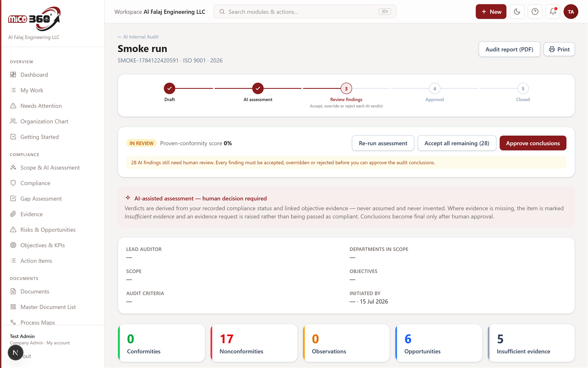Click Accept all remaining (28)
Image resolution: width=588 pixels, height=368 pixels.
457,143
